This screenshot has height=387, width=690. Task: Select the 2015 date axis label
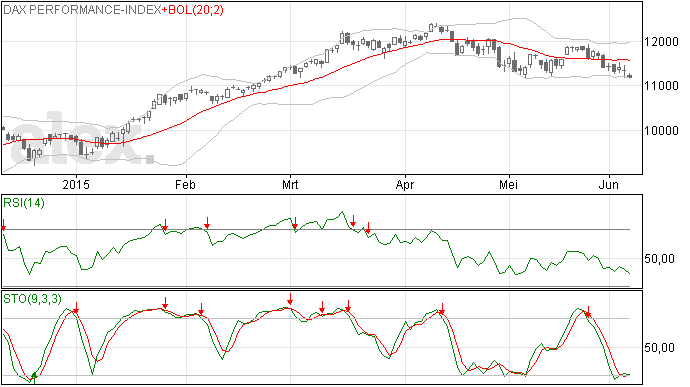pyautogui.click(x=76, y=184)
